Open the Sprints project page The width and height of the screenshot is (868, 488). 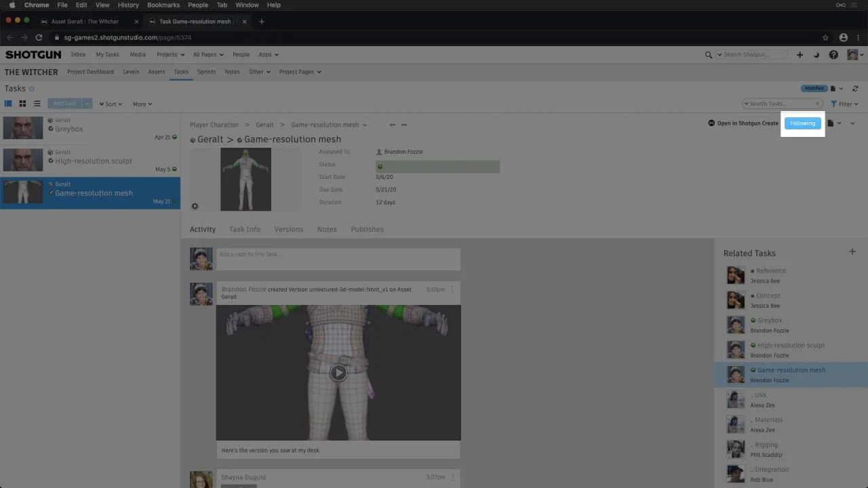pos(206,72)
